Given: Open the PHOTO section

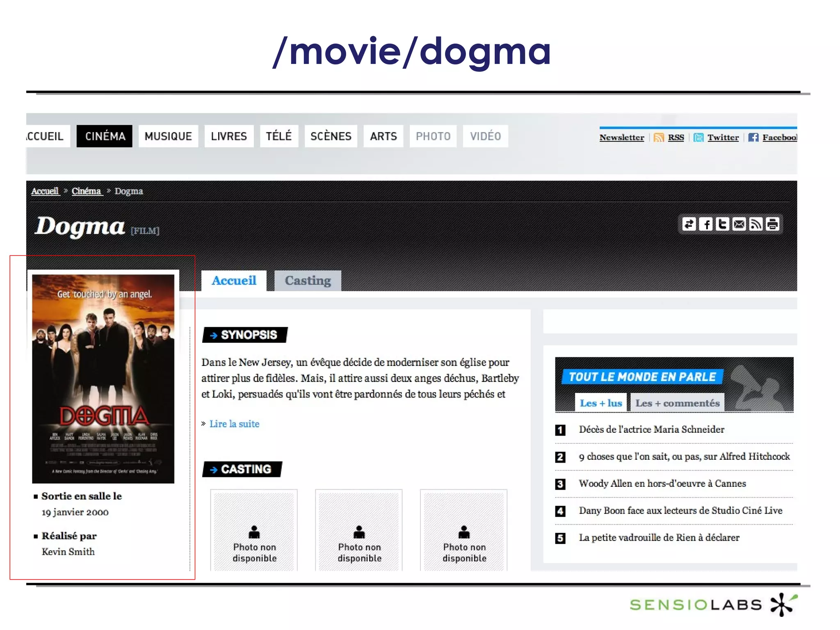Looking at the screenshot, I should (433, 136).
